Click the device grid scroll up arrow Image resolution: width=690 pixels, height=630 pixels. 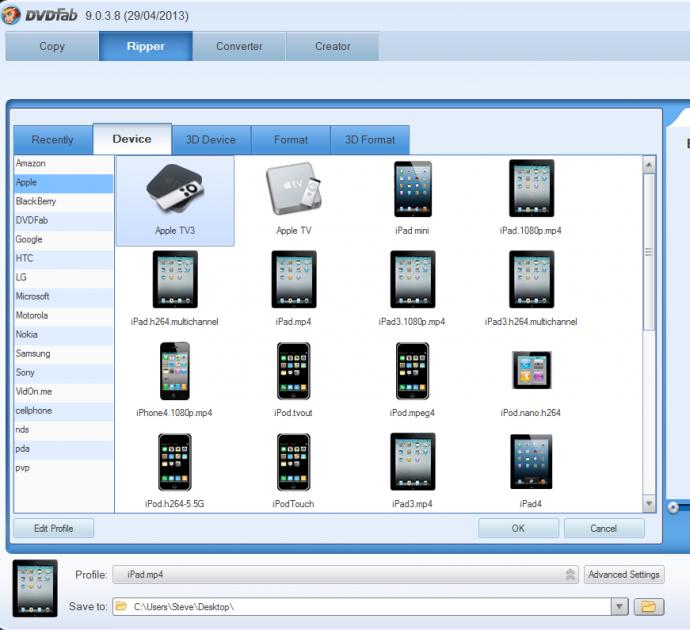649,165
